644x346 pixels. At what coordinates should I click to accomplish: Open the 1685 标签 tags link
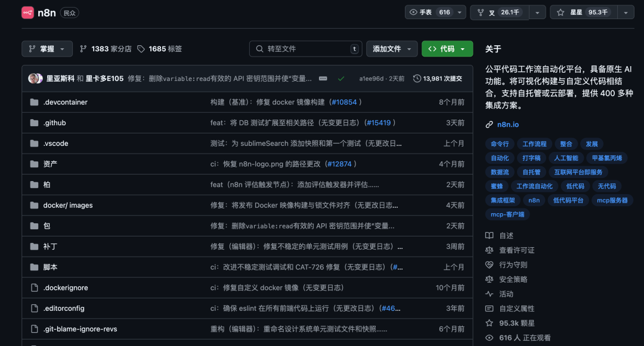159,49
